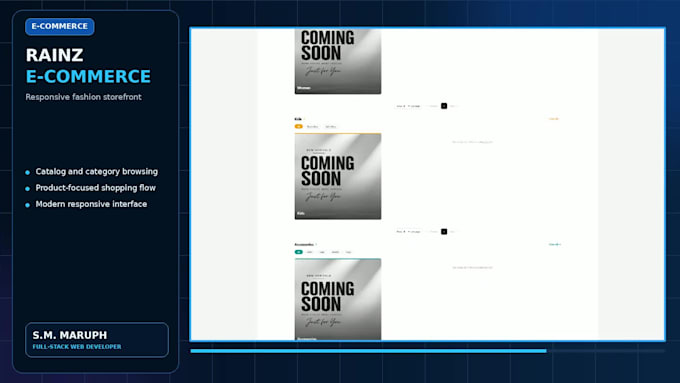680x383 pixels.
Task: Click the RAINZ title text
Action: coord(54,55)
